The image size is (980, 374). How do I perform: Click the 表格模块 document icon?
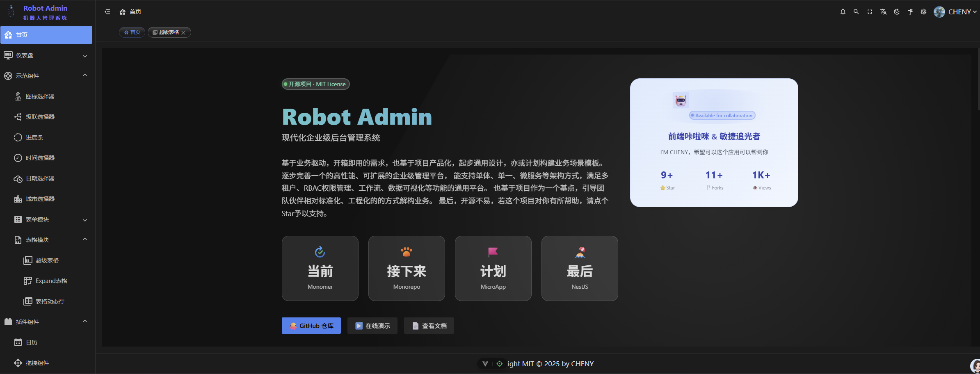[18, 240]
